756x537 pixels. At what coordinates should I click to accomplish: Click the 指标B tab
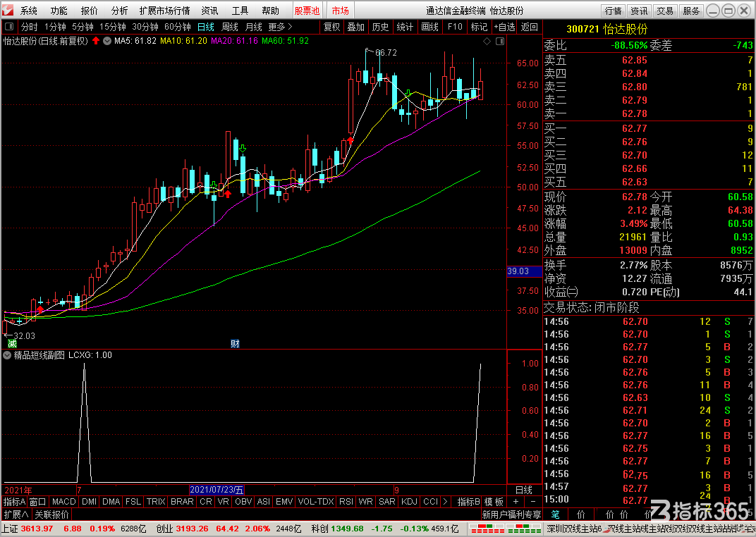pos(469,502)
